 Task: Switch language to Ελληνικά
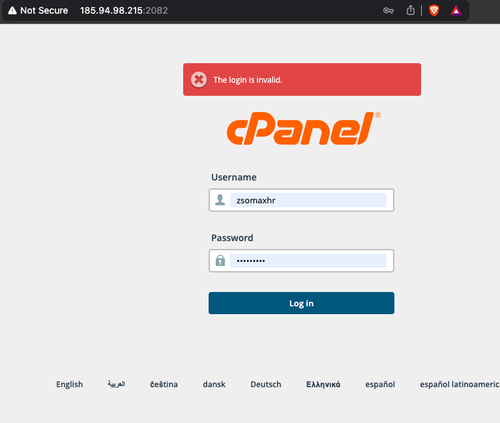pyautogui.click(x=323, y=384)
